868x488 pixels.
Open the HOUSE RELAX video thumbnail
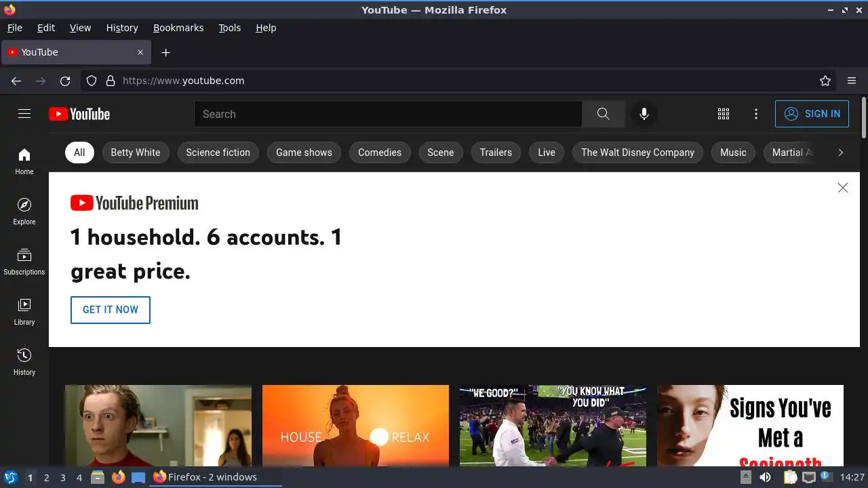(355, 426)
